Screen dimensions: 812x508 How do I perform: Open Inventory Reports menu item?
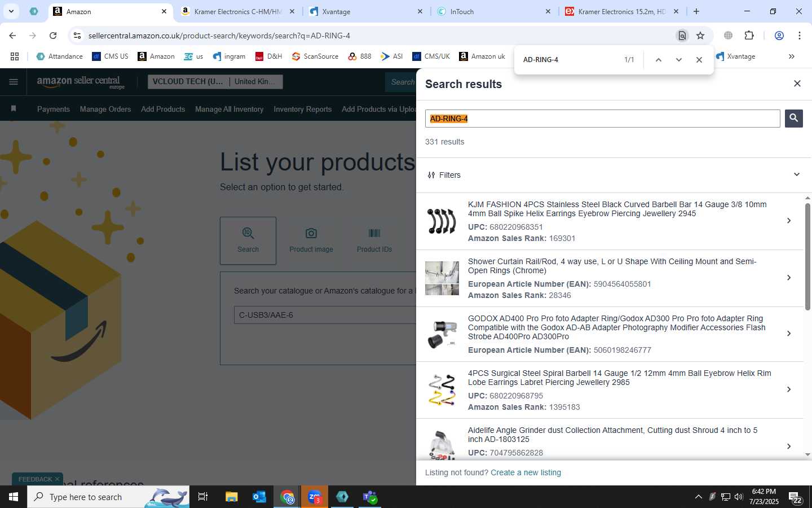pyautogui.click(x=303, y=109)
